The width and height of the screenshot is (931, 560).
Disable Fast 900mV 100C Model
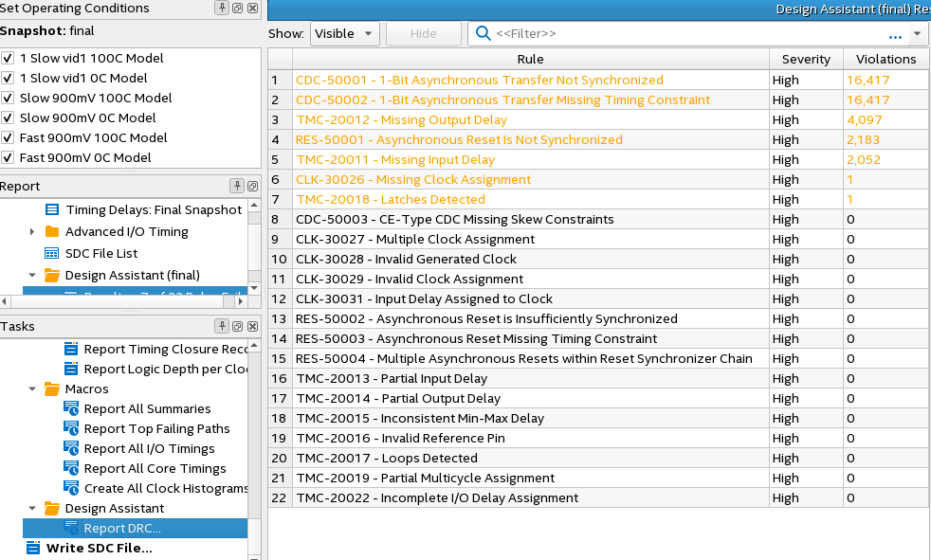point(8,137)
